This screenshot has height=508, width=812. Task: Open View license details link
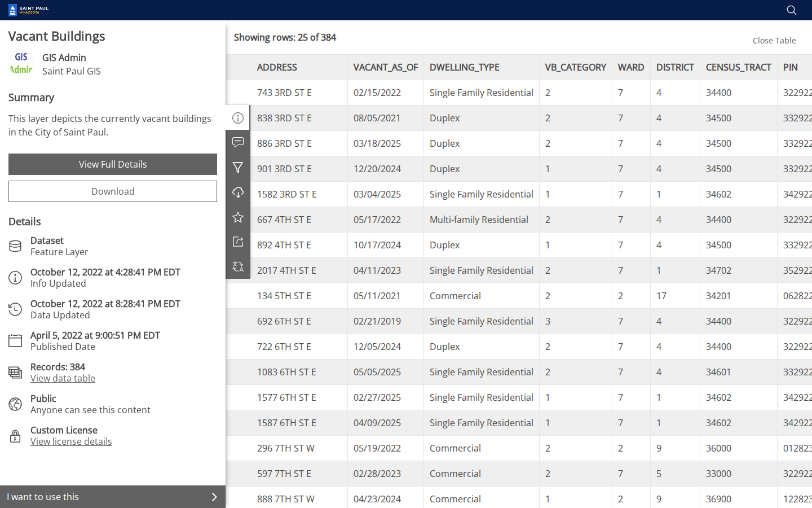(71, 441)
